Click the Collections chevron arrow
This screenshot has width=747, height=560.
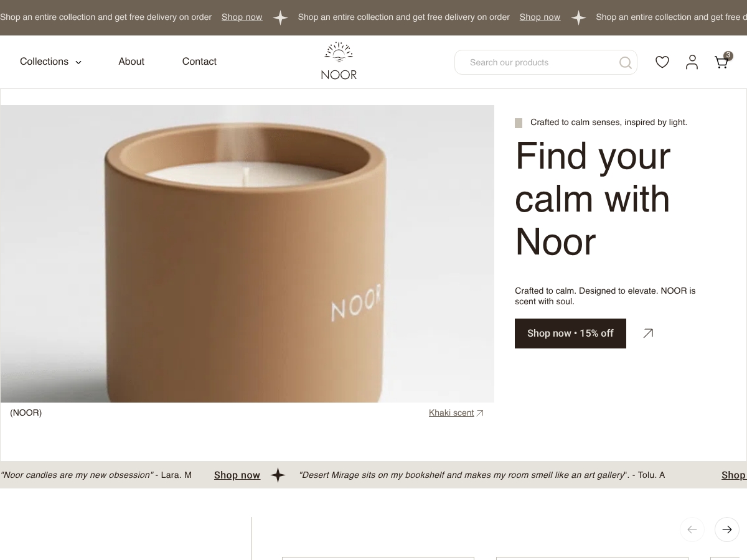coord(78,62)
